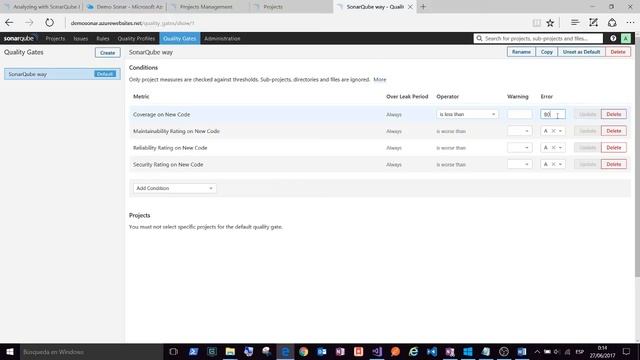Open the Add Condition dropdown
640x360 pixels.
175,188
